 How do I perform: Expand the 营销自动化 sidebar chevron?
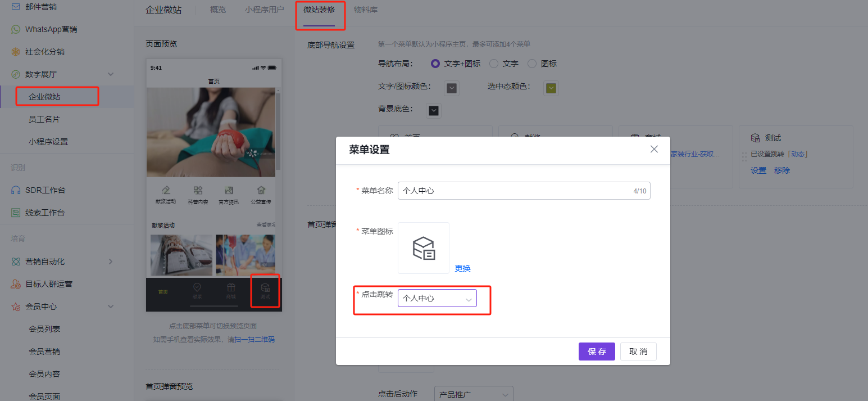click(x=111, y=262)
